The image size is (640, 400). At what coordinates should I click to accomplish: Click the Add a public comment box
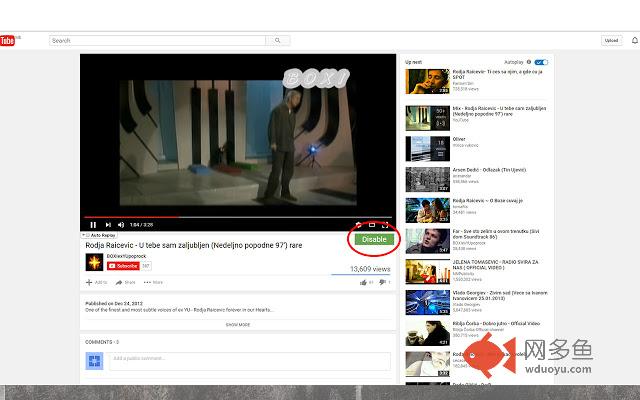pos(250,361)
